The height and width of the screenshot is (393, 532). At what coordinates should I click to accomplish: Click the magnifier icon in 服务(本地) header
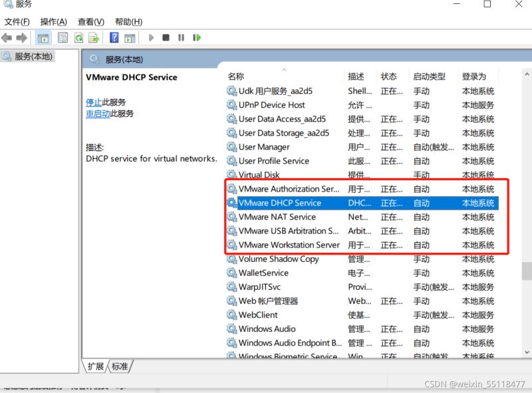tap(94, 59)
